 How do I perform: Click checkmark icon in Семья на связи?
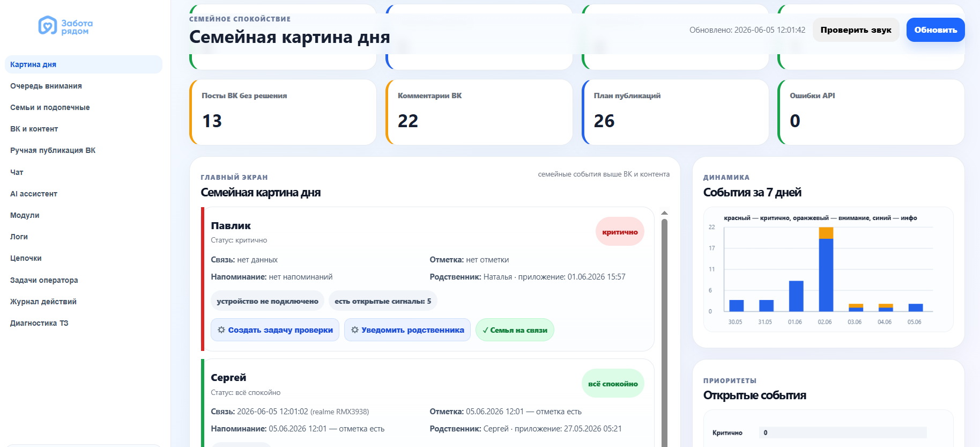pos(485,330)
